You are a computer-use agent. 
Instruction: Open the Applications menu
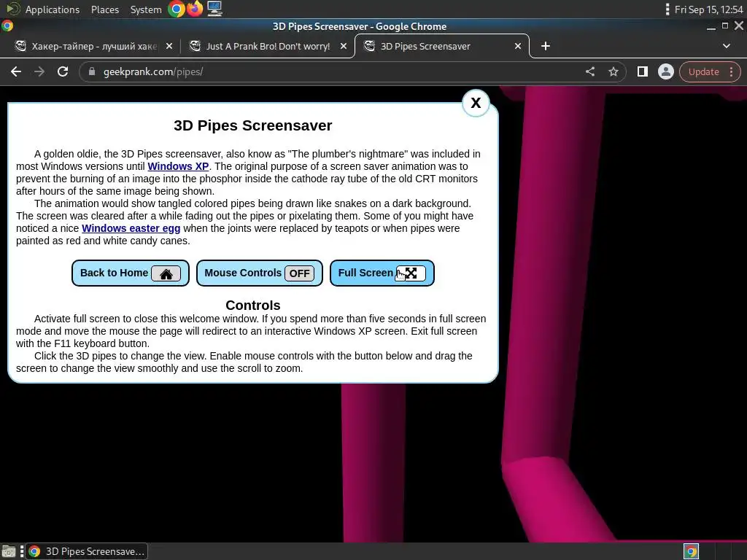(52, 9)
